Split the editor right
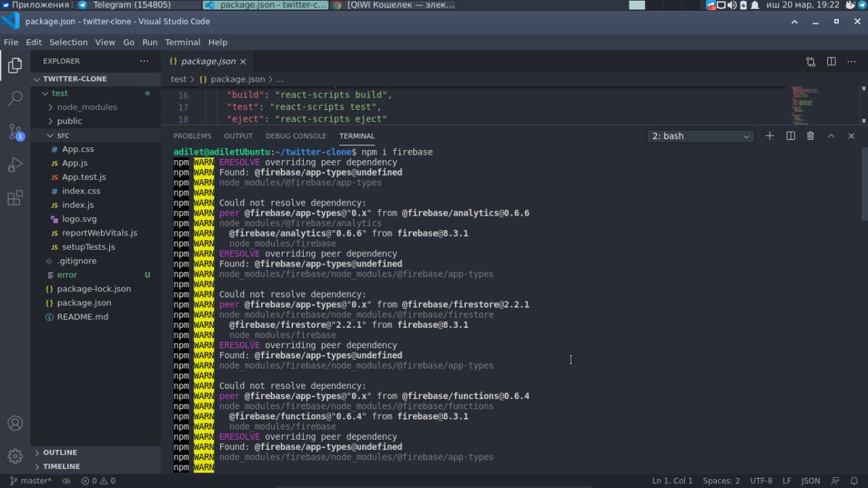The height and width of the screenshot is (488, 868). pyautogui.click(x=831, y=61)
